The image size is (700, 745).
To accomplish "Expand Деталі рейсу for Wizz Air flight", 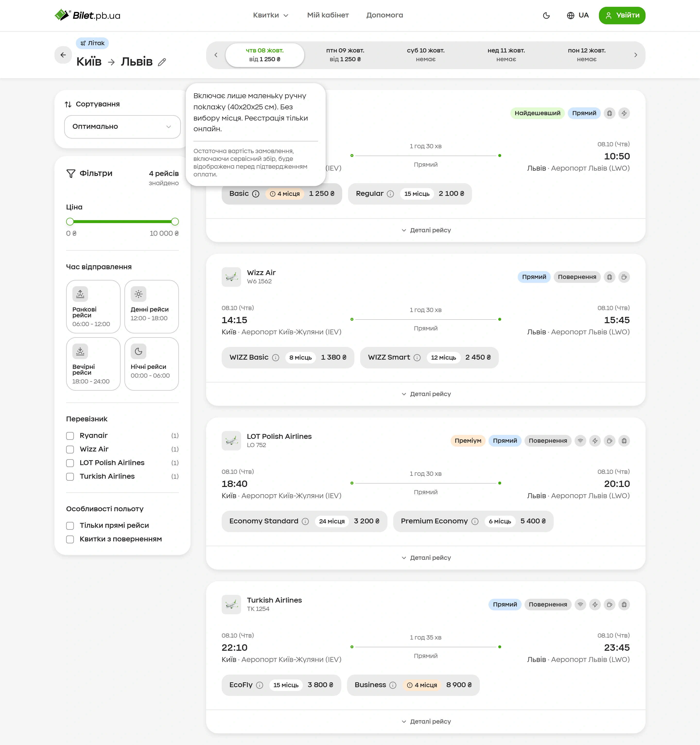I will (426, 394).
